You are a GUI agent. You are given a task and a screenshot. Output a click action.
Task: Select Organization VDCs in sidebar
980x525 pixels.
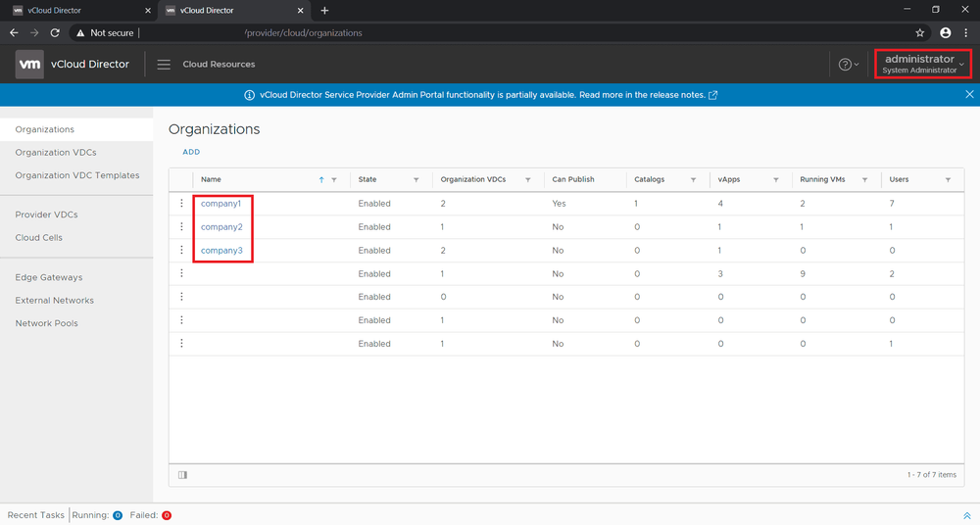(56, 153)
